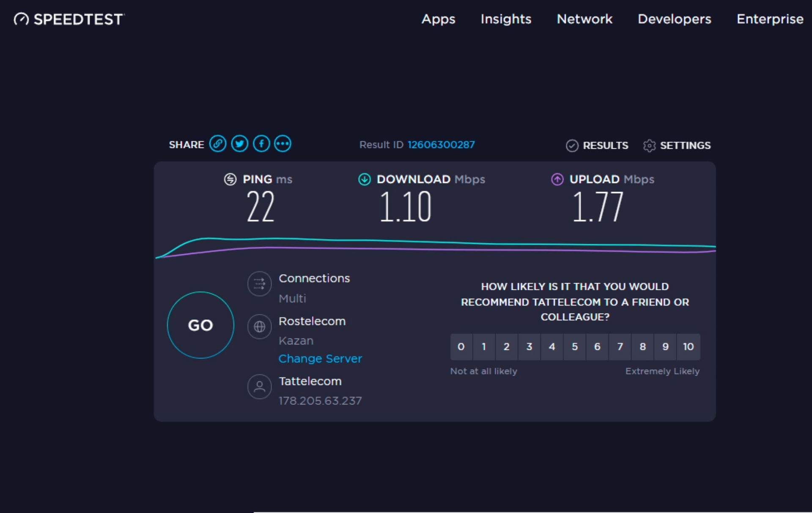Screen dimensions: 812x513
Task: Click the download value 1.10
Action: coord(406,207)
